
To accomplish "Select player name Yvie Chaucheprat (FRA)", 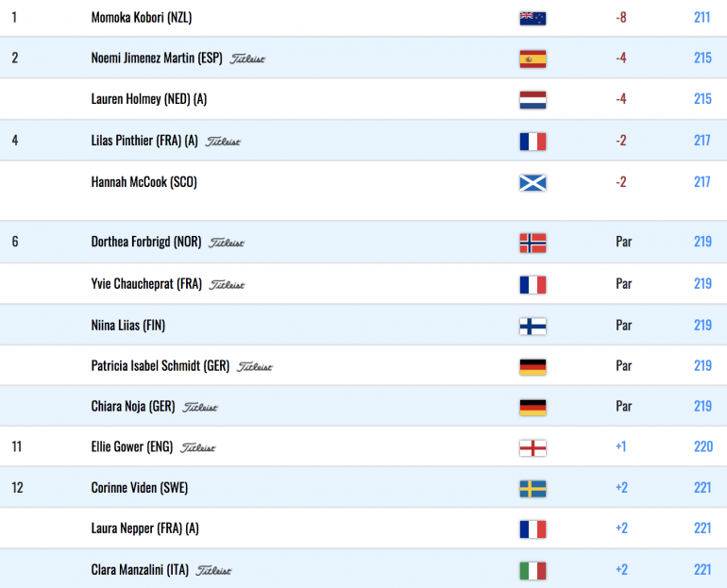I will click(x=146, y=283).
